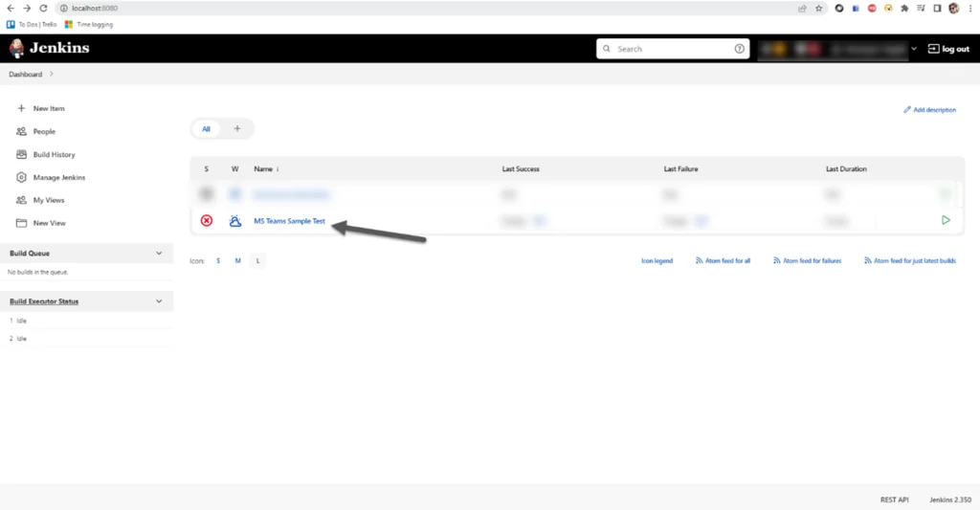This screenshot has height=510, width=980.
Task: Click the Jenkins 2.350 version link
Action: click(x=950, y=500)
